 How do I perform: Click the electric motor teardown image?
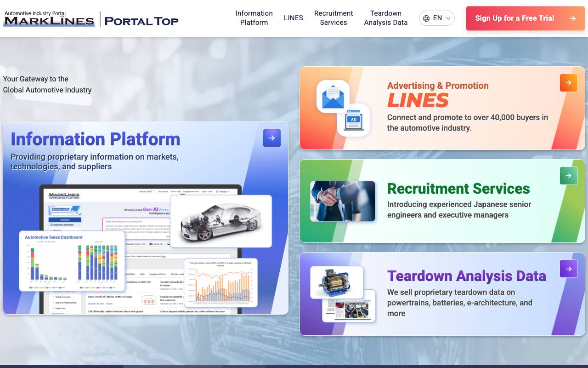336,282
